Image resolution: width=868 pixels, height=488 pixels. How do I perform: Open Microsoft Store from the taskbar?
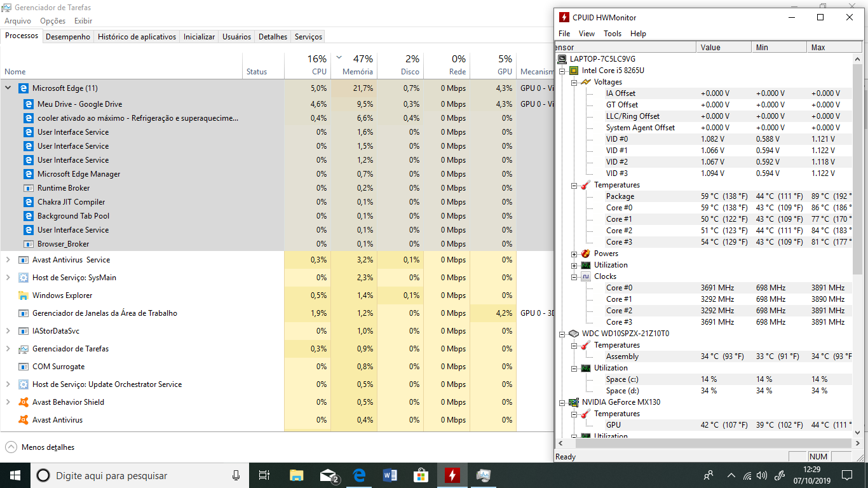tap(421, 475)
